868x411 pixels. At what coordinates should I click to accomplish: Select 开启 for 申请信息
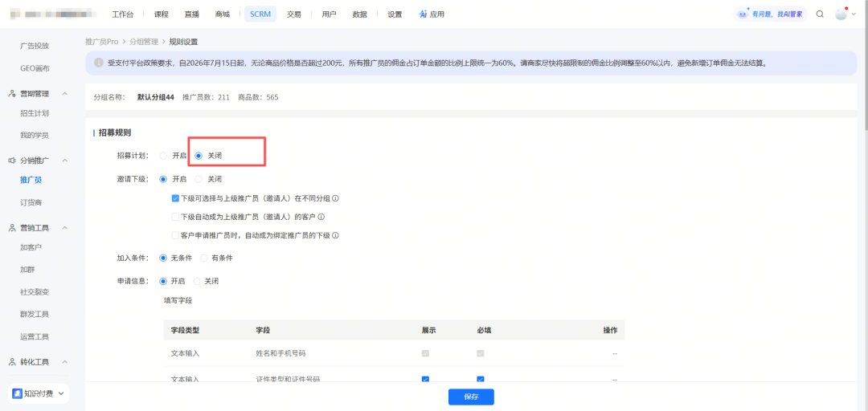point(162,281)
